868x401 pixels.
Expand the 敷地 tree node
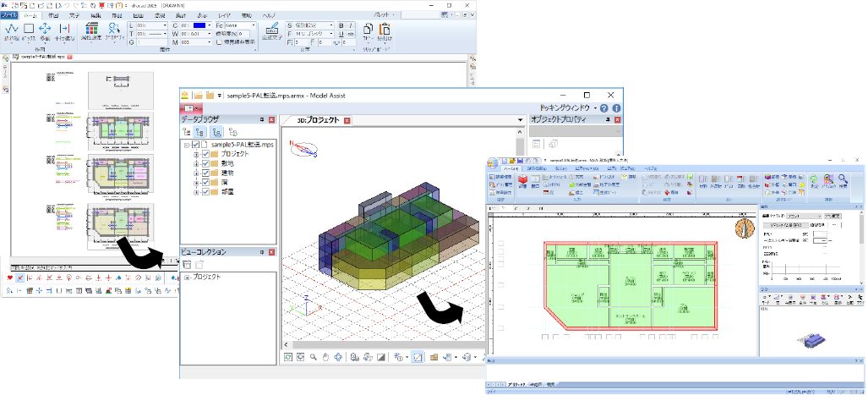196,165
